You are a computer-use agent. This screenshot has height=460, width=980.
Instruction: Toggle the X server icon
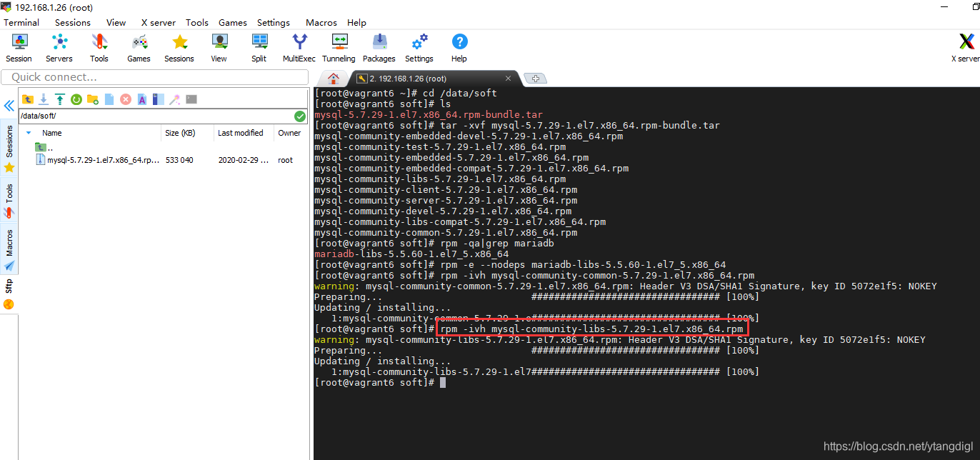966,48
